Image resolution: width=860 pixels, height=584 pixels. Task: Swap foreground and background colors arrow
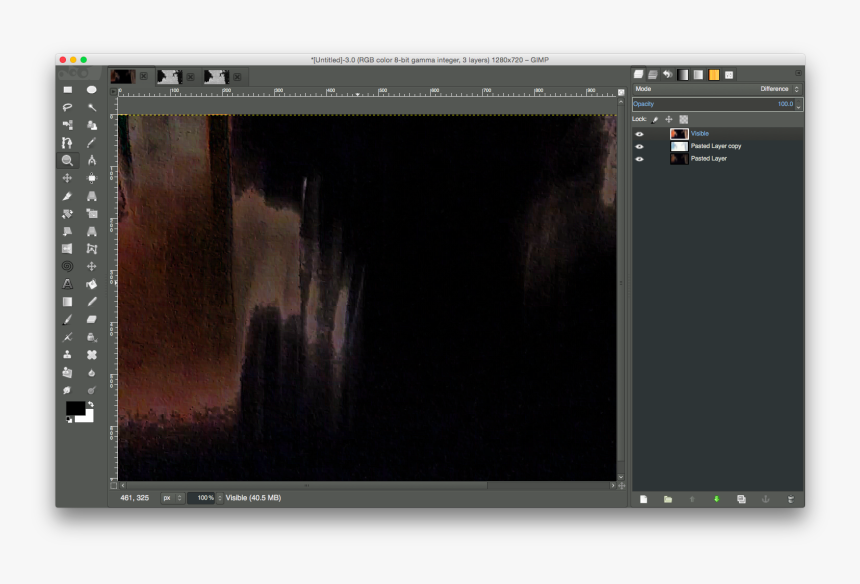90,405
